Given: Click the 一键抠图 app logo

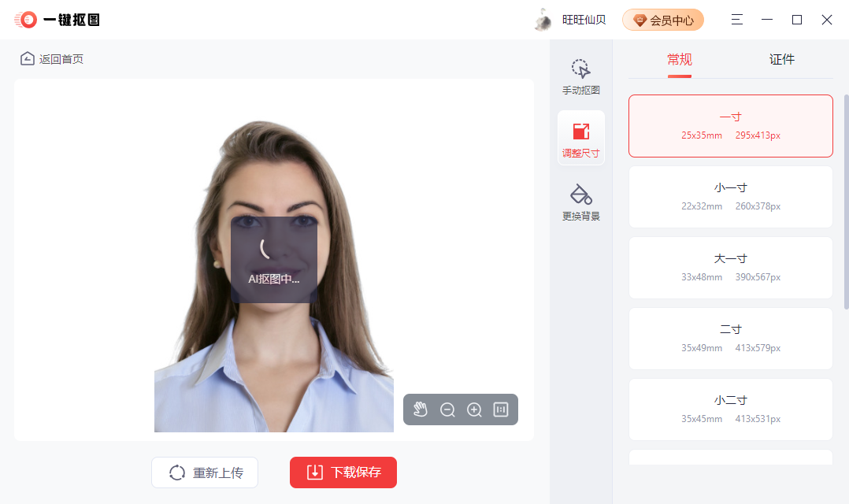Looking at the screenshot, I should pos(55,19).
